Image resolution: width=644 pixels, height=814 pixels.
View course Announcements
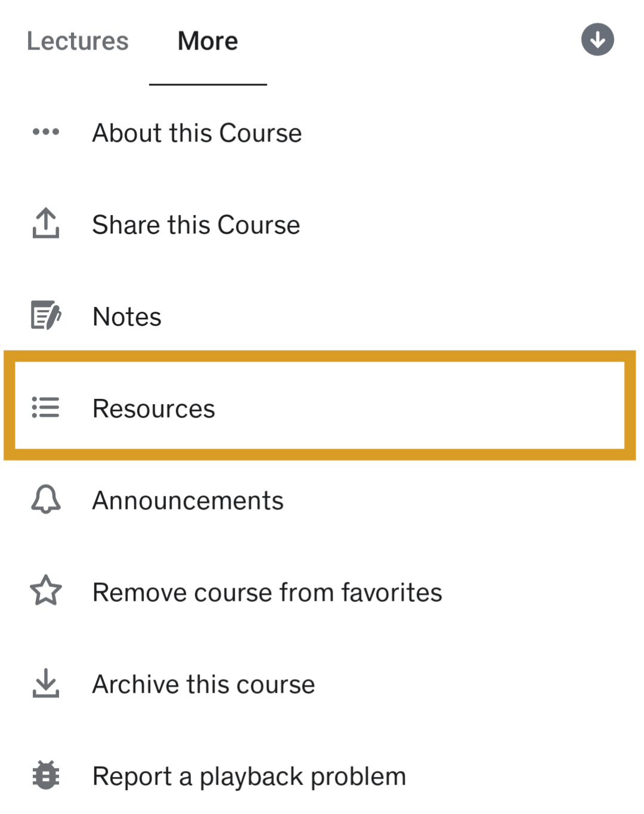tap(188, 500)
